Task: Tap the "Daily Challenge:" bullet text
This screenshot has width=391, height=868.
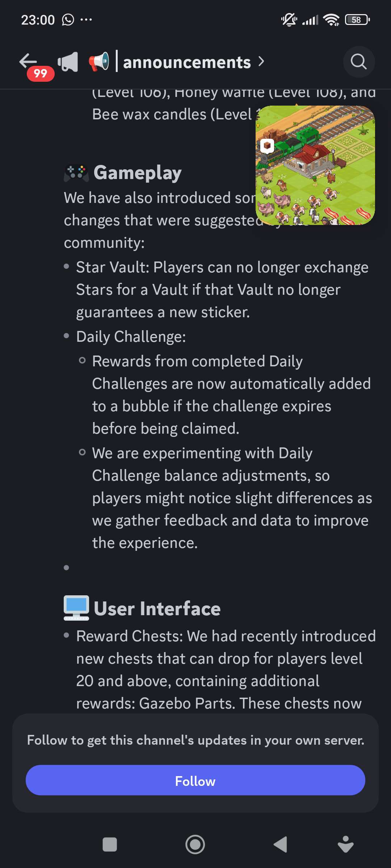Action: click(131, 337)
